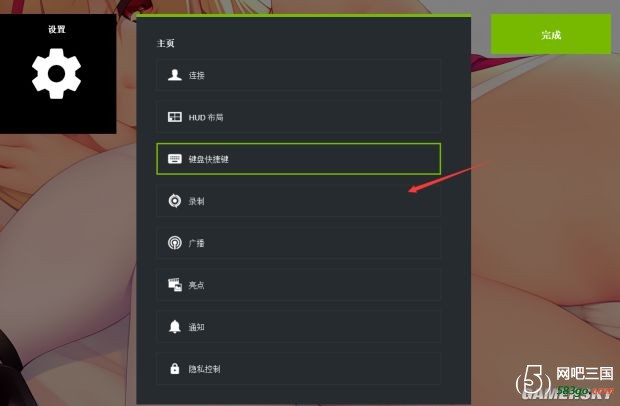Open the 通知 notifications settings entry

(298, 327)
